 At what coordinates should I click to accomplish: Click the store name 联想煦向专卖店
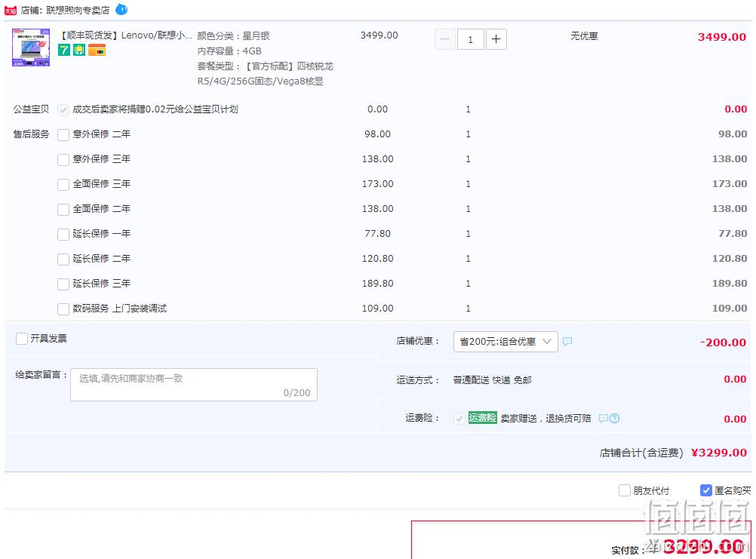tap(78, 10)
